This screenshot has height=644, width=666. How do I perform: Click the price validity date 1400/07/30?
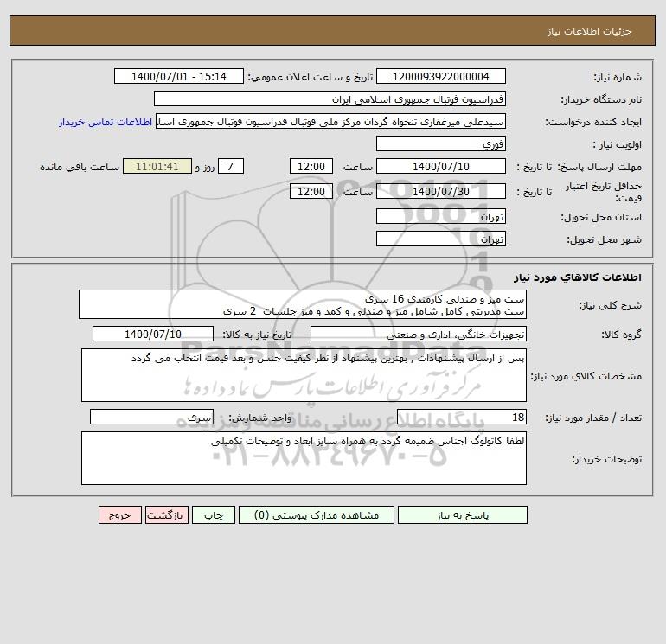coord(441,191)
